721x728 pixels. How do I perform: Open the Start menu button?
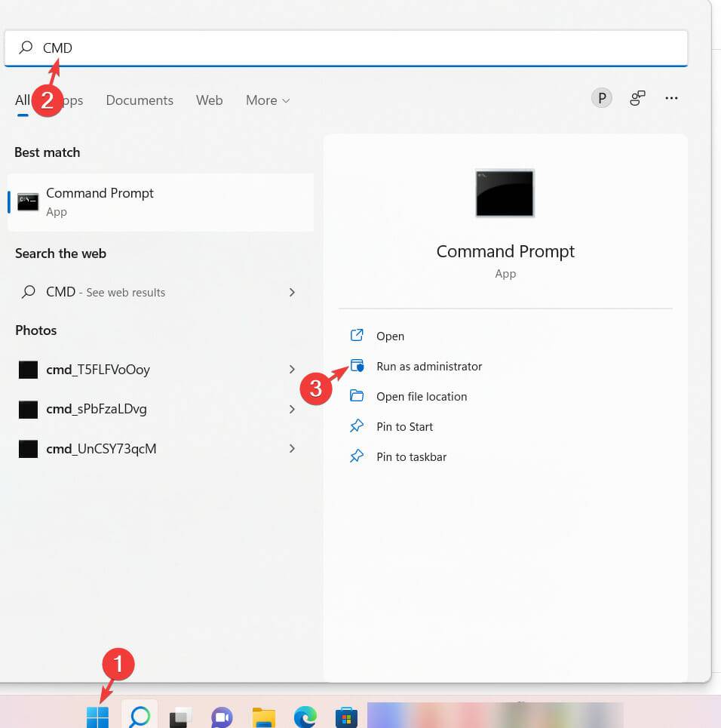[97, 716]
